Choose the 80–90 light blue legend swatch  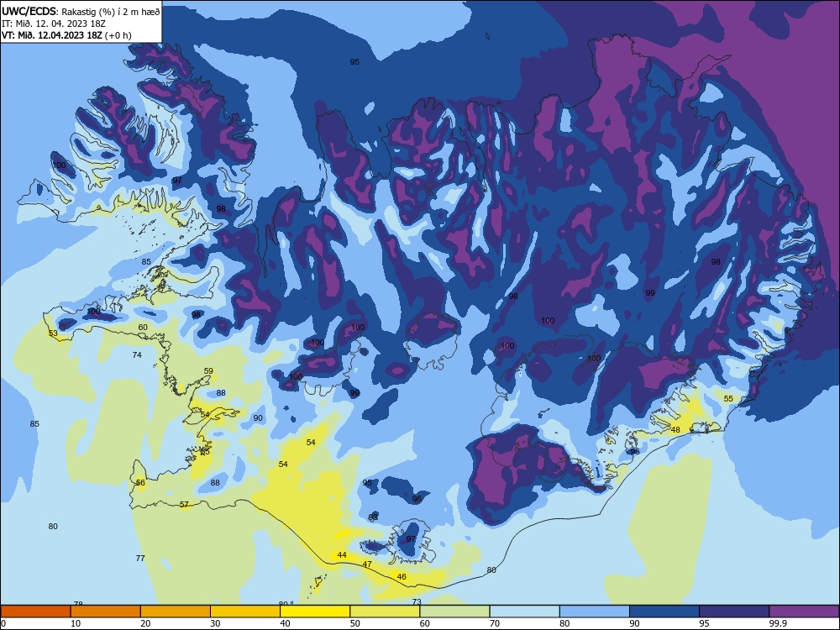point(595,612)
